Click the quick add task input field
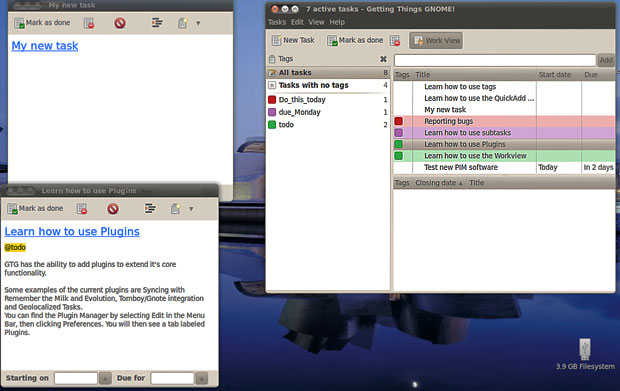Screen dimensions: 620x391 coord(495,60)
